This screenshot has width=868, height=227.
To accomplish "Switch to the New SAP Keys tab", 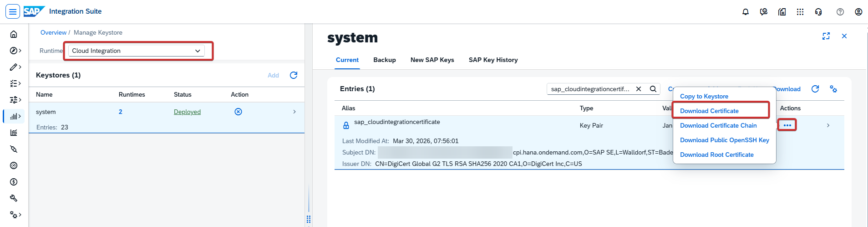I will click(x=432, y=60).
